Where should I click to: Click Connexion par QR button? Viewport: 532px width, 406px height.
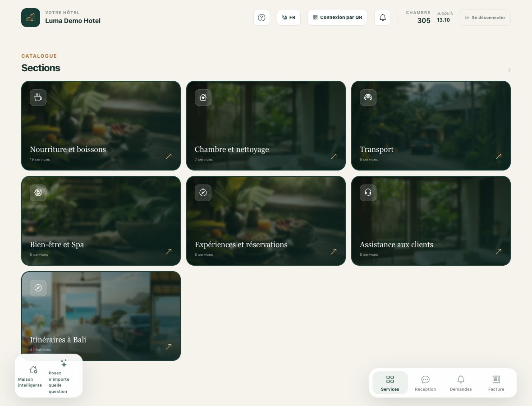tap(337, 17)
